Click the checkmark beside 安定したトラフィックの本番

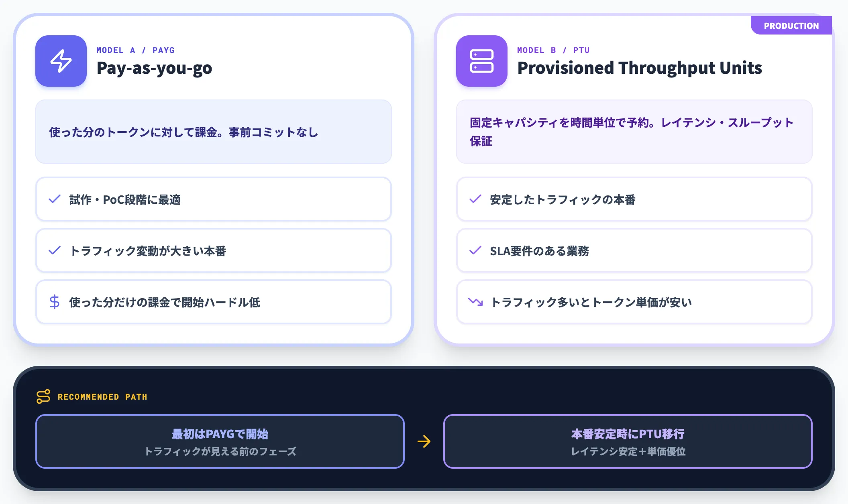475,199
